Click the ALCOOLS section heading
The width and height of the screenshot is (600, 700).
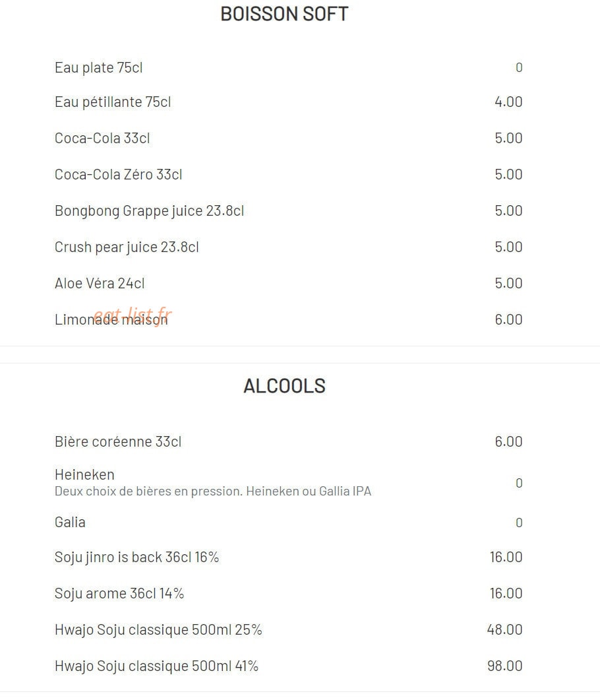(x=284, y=386)
